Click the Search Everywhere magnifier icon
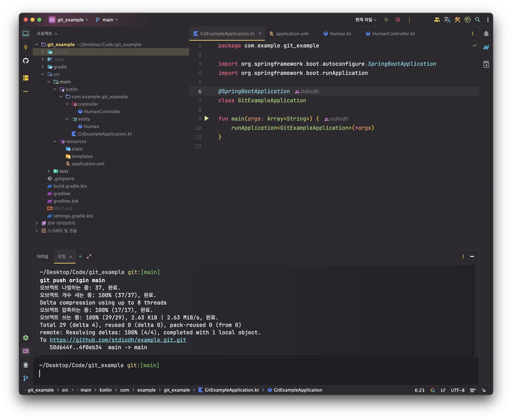The image size is (512, 420). [477, 20]
